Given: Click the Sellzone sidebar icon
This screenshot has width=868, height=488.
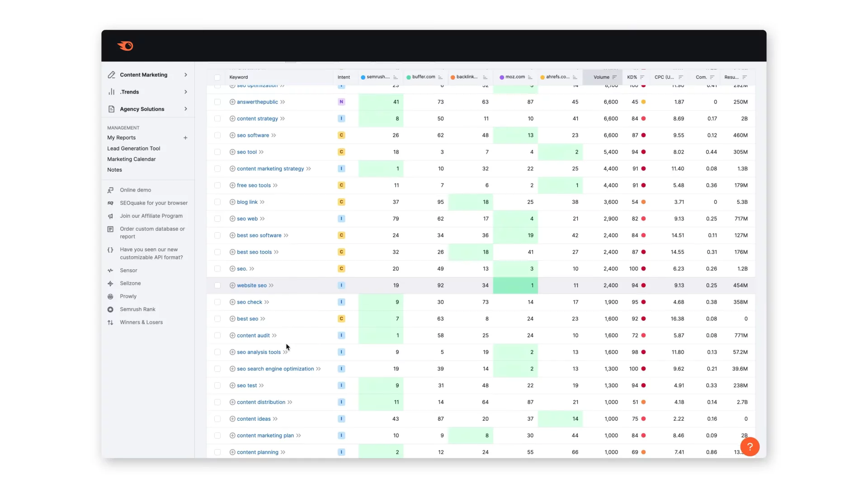Looking at the screenshot, I should [x=110, y=283].
